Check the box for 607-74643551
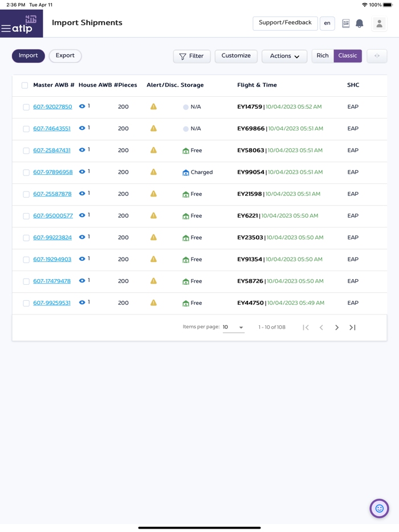This screenshot has height=532, width=399. coord(26,129)
